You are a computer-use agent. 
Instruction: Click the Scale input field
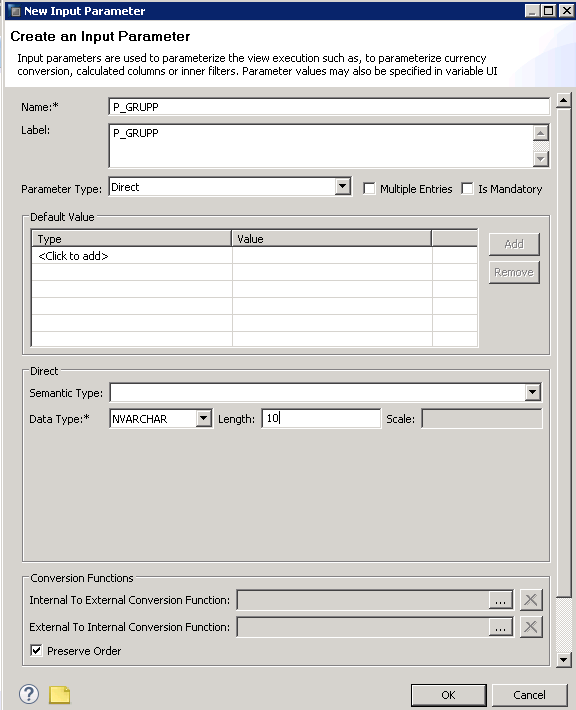coord(482,418)
